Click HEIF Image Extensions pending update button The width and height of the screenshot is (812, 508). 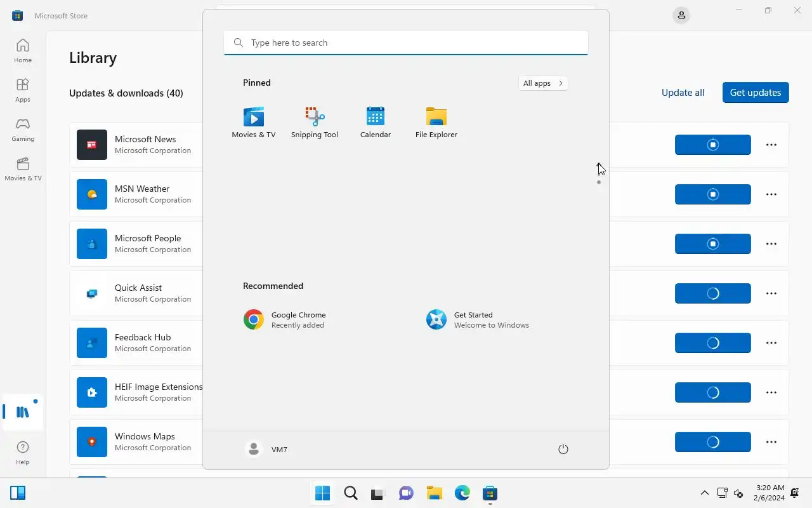click(713, 392)
